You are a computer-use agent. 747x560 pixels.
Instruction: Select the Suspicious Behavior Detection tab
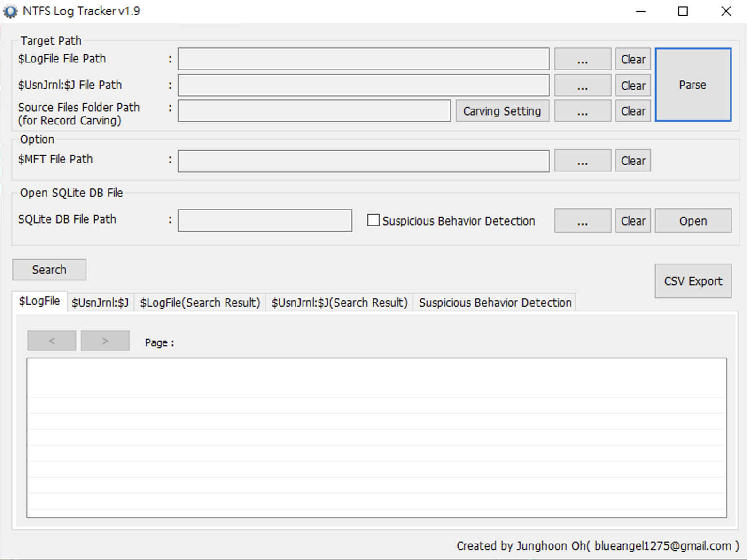[495, 303]
